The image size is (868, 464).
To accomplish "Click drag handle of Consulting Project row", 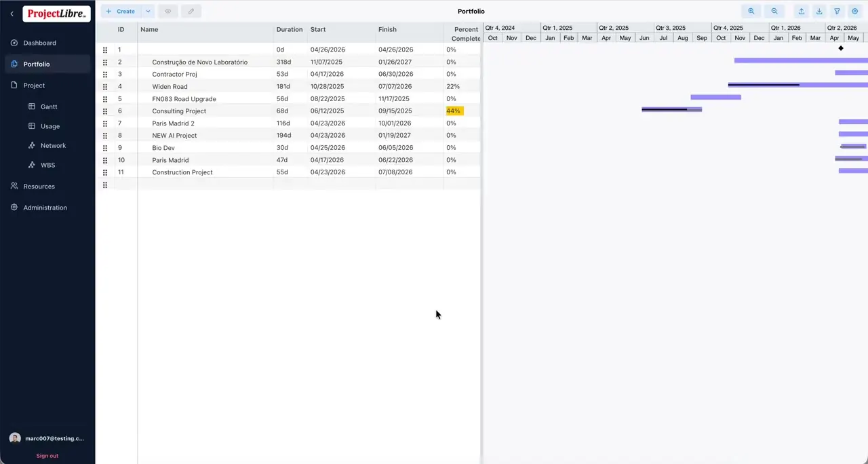I will point(105,111).
